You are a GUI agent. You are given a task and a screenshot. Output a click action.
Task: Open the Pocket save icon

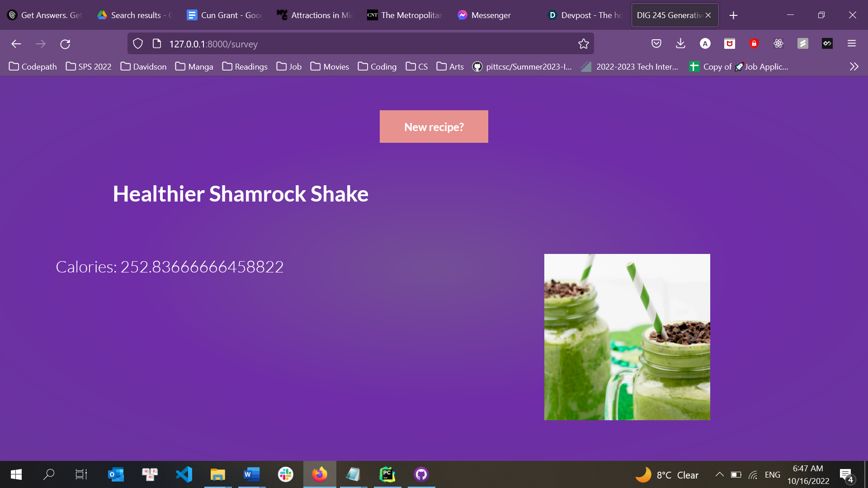click(656, 43)
